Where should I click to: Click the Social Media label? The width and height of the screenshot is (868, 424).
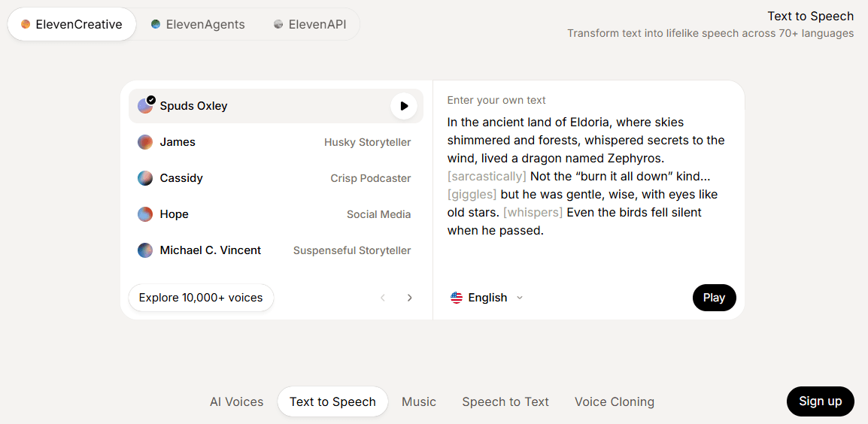point(379,214)
